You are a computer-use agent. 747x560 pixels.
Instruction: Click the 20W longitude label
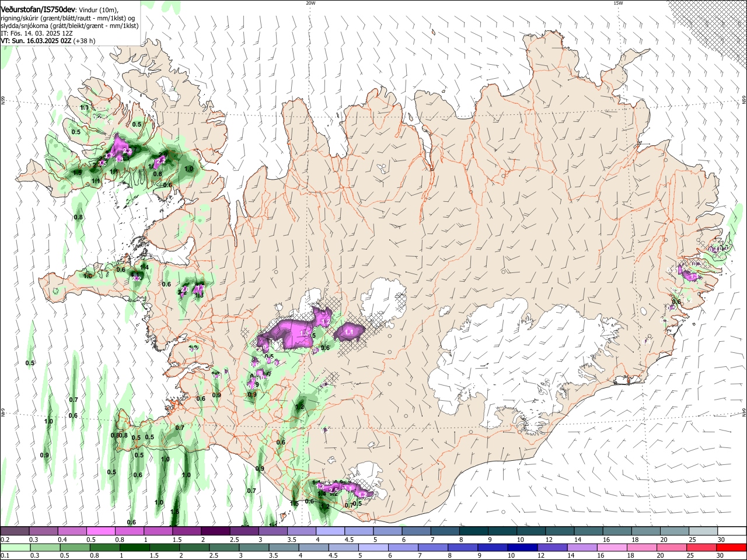point(310,3)
